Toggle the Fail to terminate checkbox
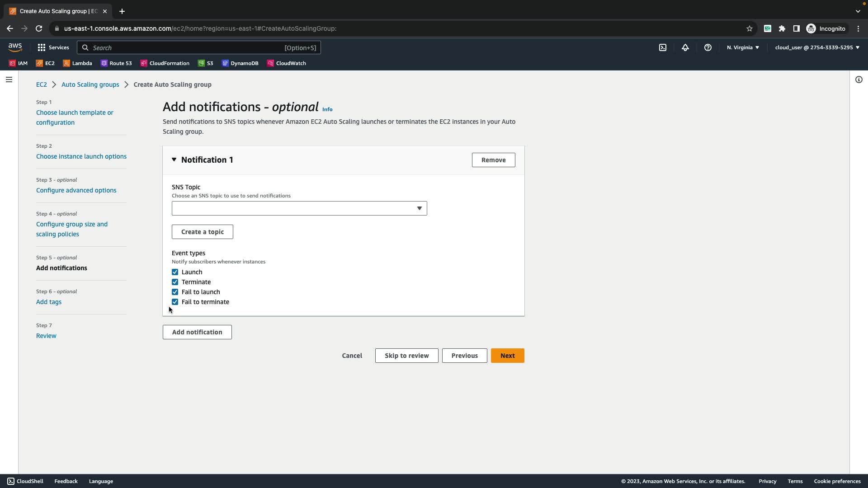868x488 pixels. pos(175,302)
